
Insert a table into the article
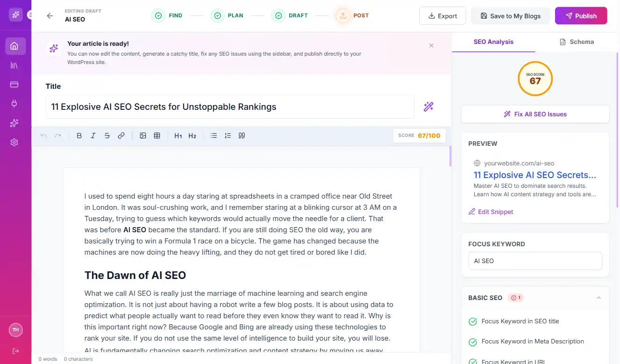pos(157,136)
